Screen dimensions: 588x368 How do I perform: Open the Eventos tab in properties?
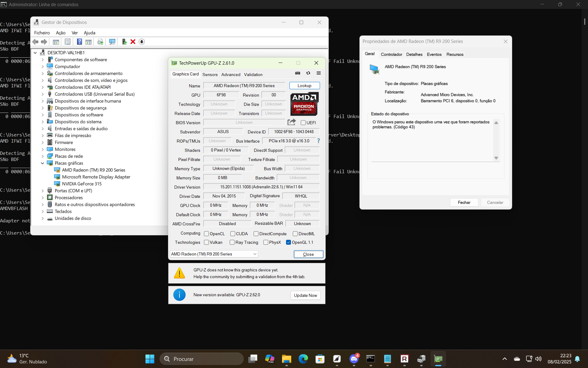click(434, 54)
